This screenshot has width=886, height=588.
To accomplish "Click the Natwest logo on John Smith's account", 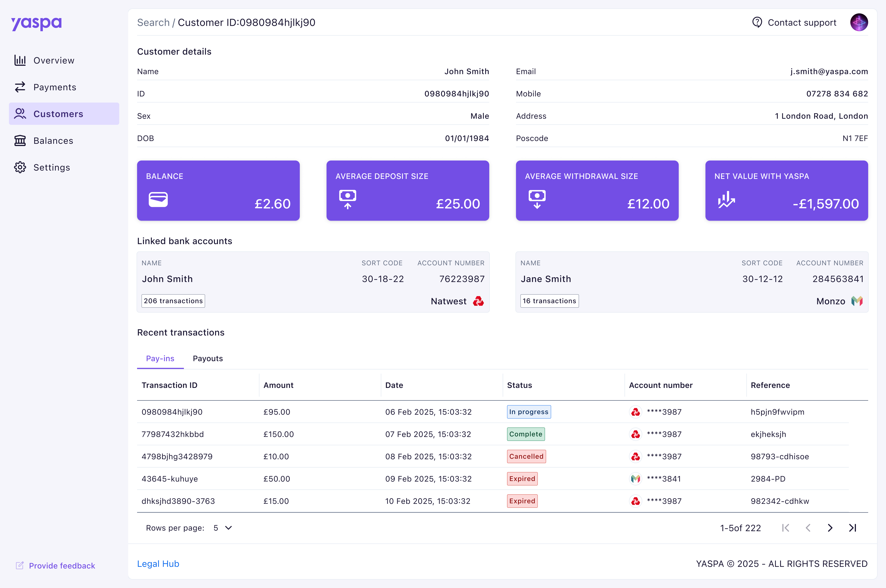I will tap(478, 301).
